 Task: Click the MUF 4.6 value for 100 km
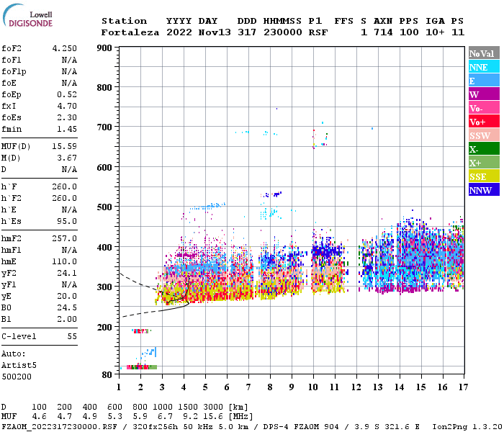[x=39, y=417]
